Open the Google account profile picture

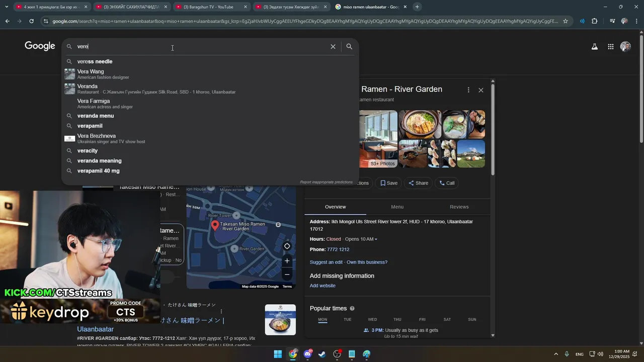click(625, 46)
